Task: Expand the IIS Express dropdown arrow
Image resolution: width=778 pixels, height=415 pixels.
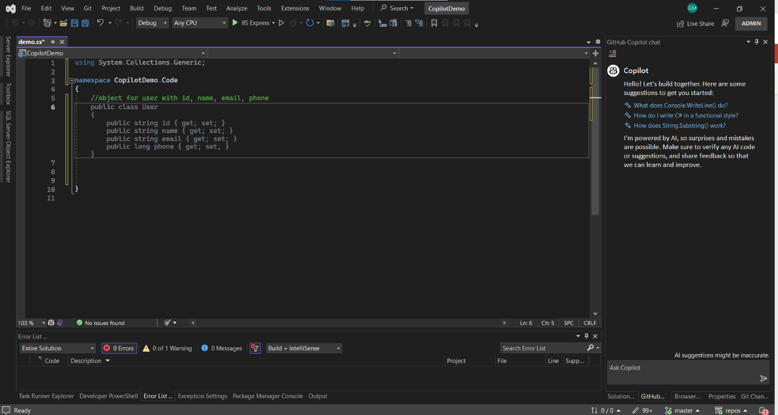Action: [x=273, y=23]
